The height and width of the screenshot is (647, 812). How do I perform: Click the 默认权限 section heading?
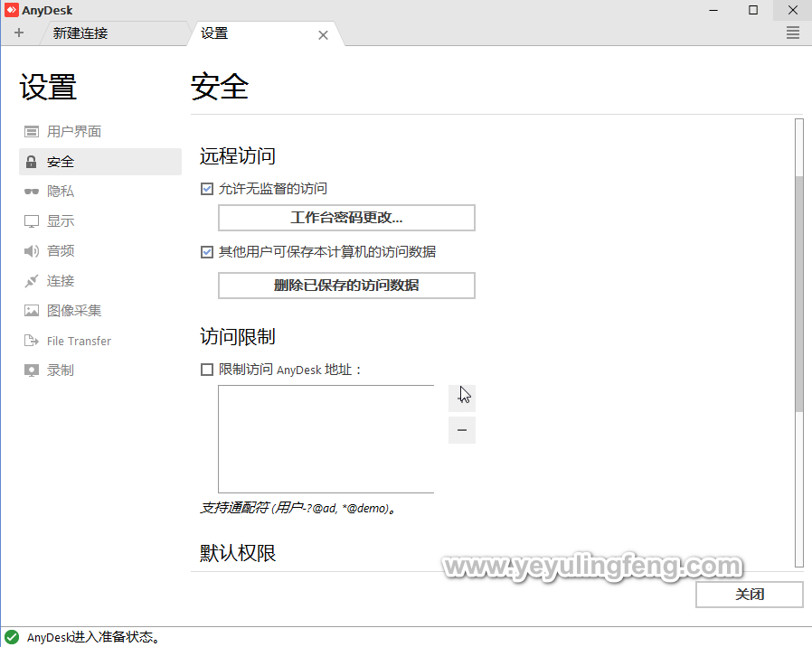[238, 553]
